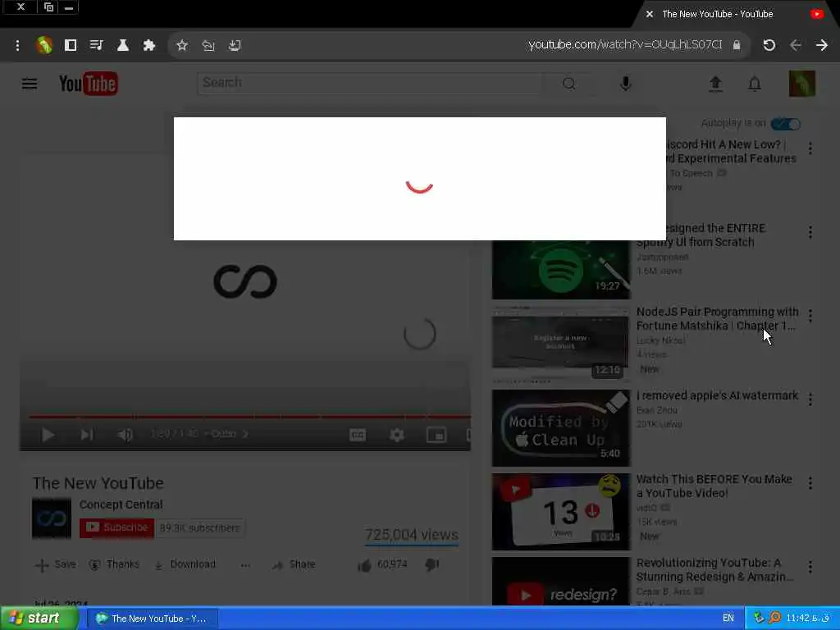Open the video settings gear

[x=397, y=435]
